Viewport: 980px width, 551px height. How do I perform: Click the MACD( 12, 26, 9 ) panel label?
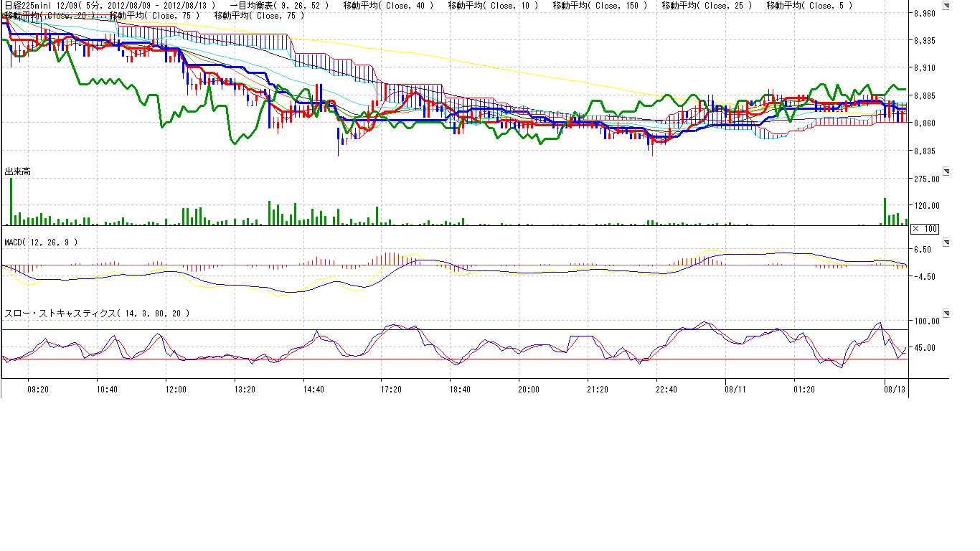point(41,242)
